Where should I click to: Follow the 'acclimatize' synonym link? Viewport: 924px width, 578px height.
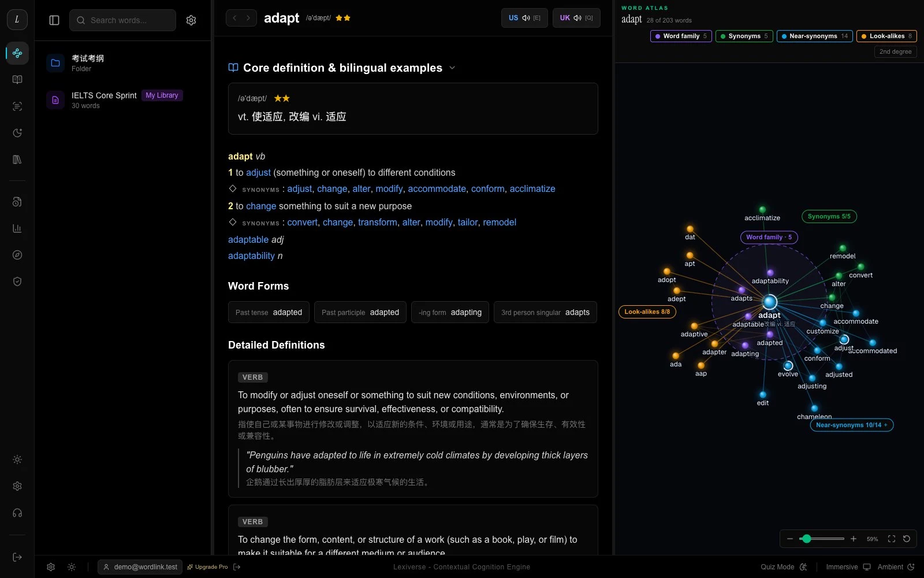[x=532, y=188]
